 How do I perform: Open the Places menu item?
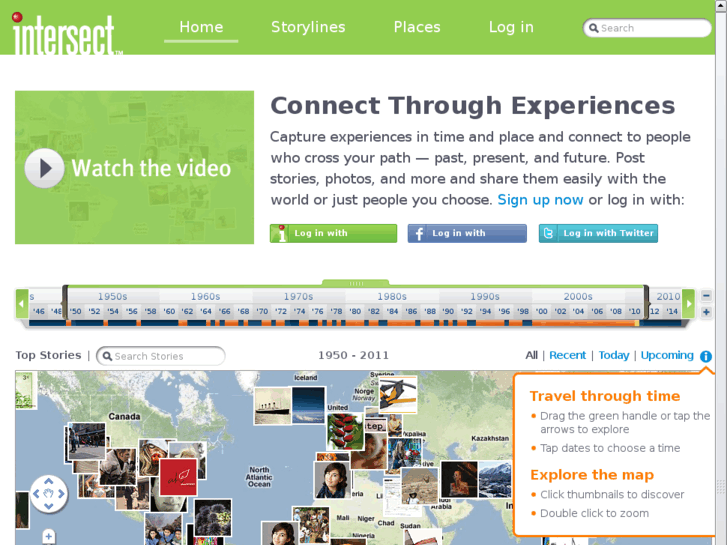pyautogui.click(x=417, y=27)
